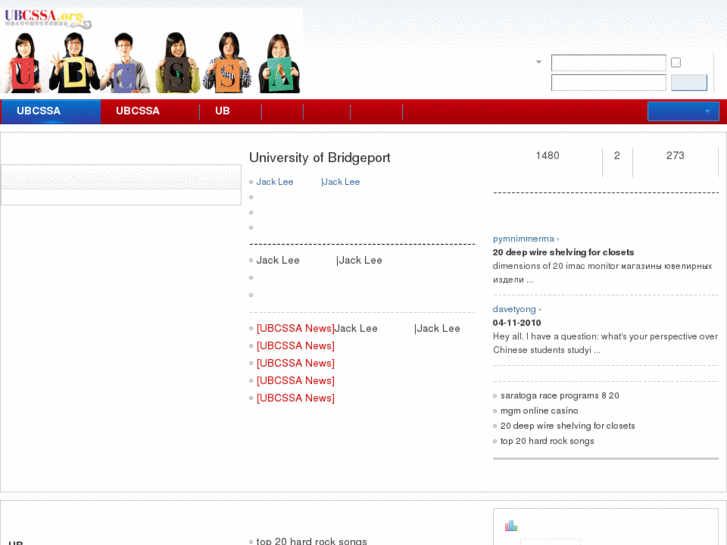This screenshot has width=727, height=545.
Task: Open the UB navigation tab
Action: tap(223, 111)
